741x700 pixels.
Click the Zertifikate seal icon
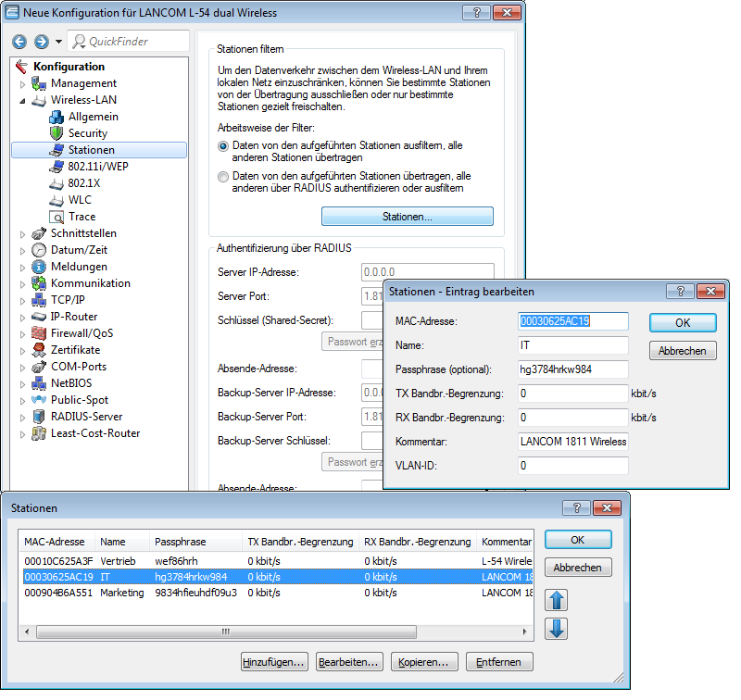point(39,350)
